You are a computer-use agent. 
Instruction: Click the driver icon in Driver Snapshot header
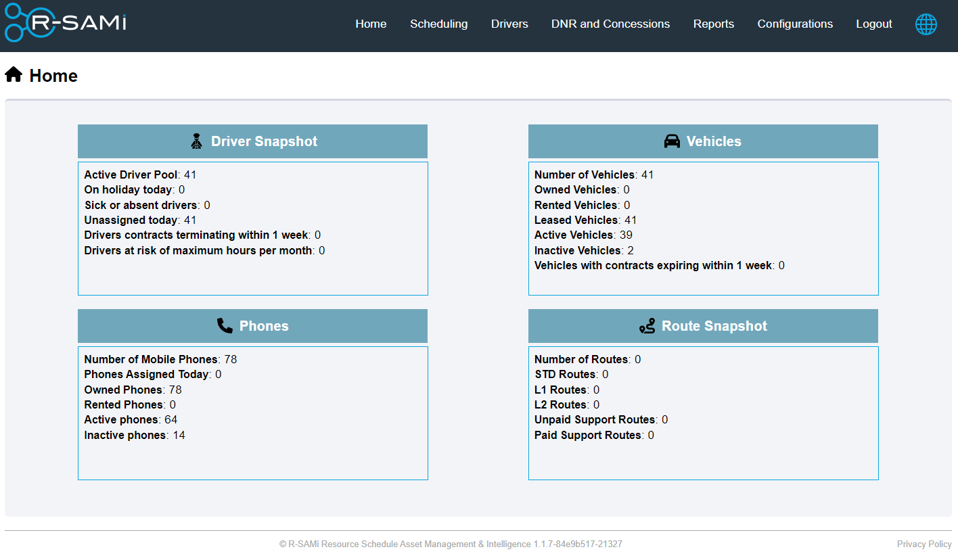pos(196,141)
